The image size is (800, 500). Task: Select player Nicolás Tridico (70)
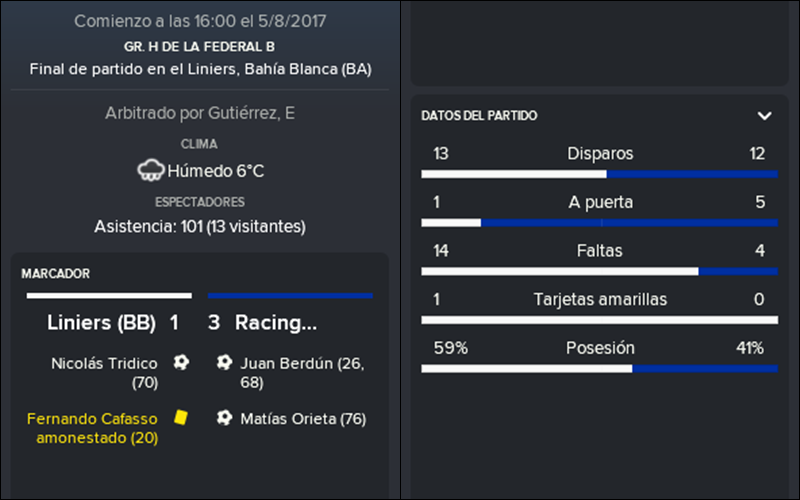click(x=105, y=372)
